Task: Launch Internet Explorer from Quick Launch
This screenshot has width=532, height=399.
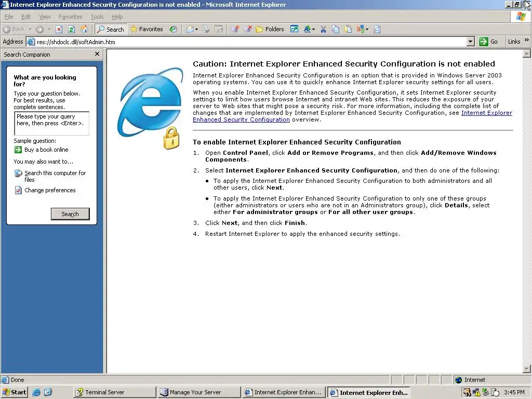Action: (x=36, y=392)
